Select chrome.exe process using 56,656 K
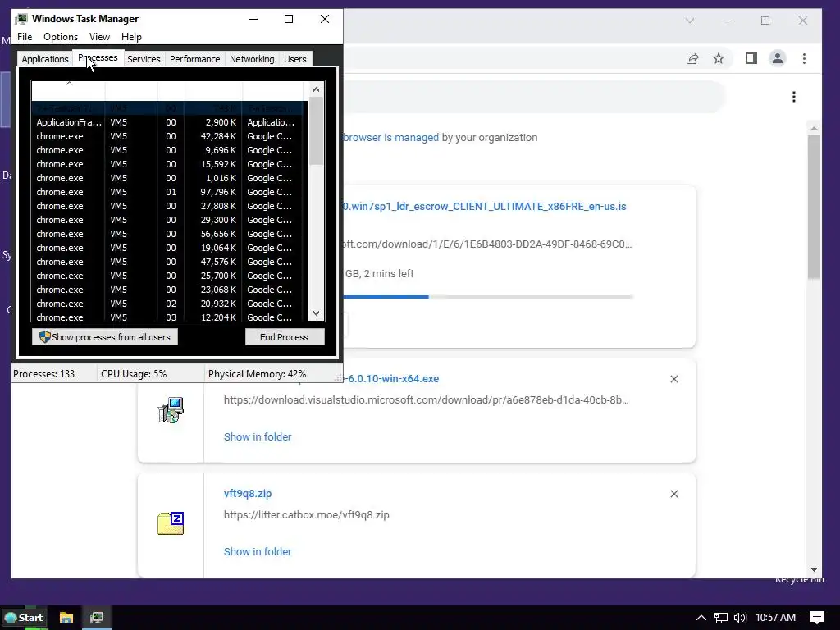The image size is (840, 630). coord(169,234)
